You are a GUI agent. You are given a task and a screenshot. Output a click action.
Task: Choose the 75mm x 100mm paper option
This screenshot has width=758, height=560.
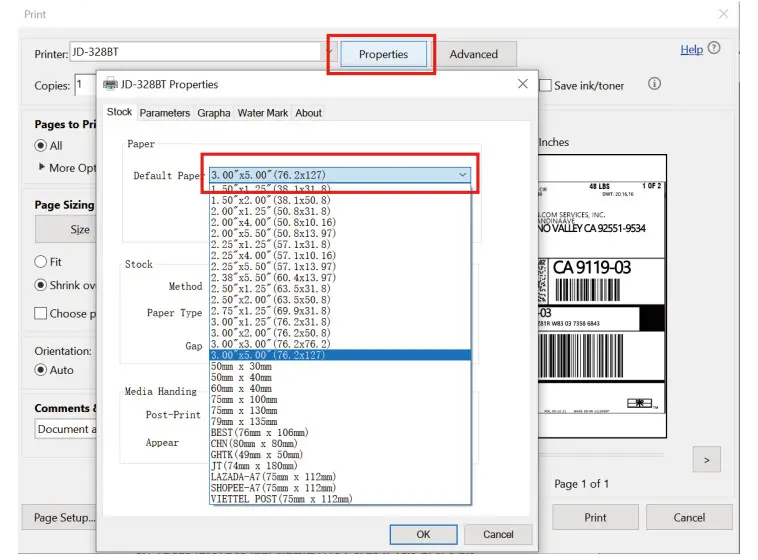(340, 399)
